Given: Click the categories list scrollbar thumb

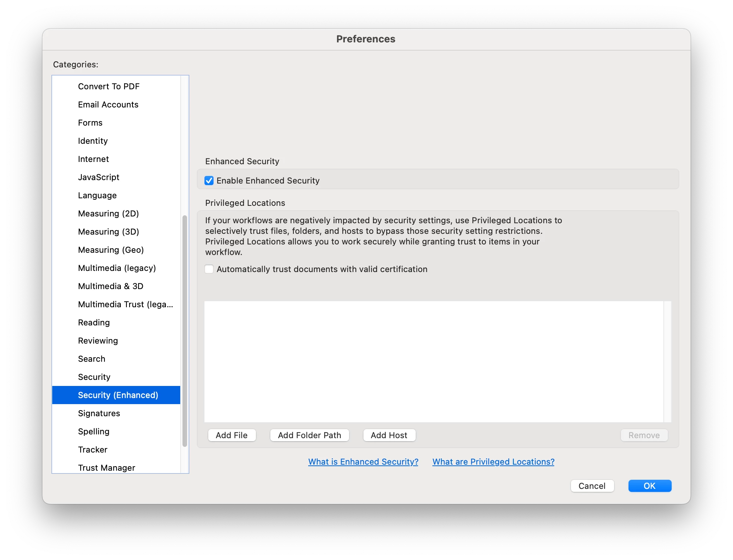Looking at the screenshot, I should tap(185, 331).
